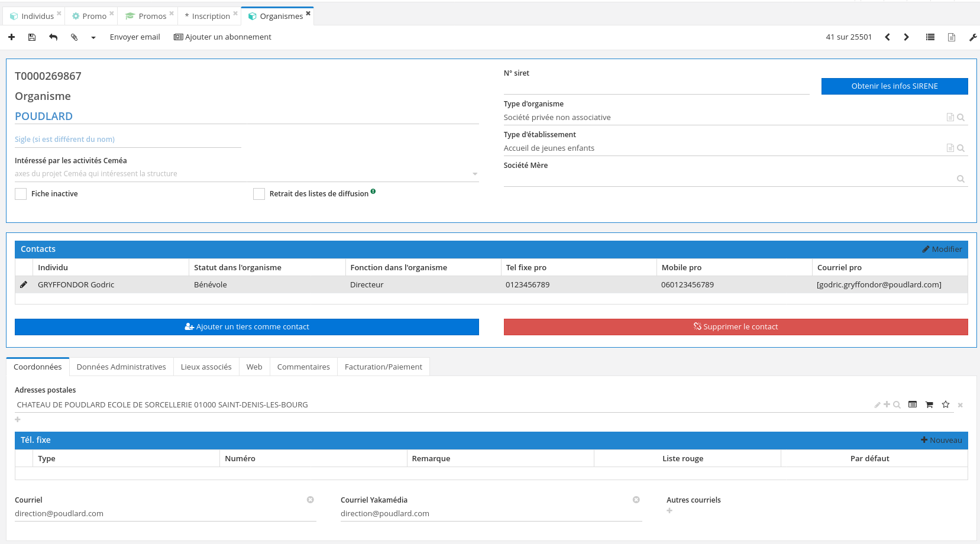The width and height of the screenshot is (980, 544).
Task: Toggle Retrait des listes de diffusion checkbox
Action: [259, 194]
